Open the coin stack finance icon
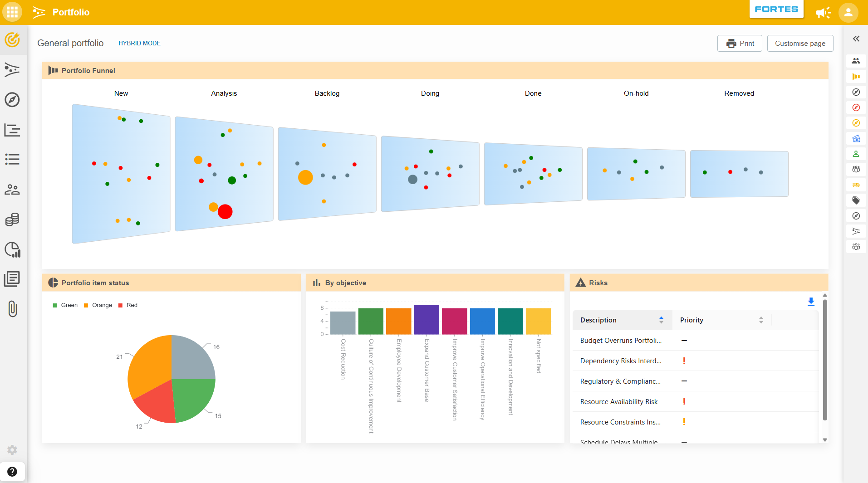868x483 pixels. click(12, 220)
